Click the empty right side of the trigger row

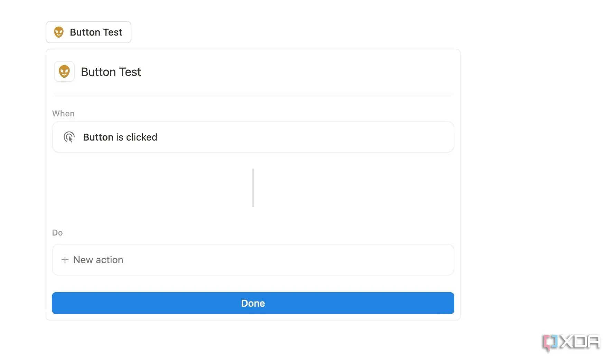346,137
